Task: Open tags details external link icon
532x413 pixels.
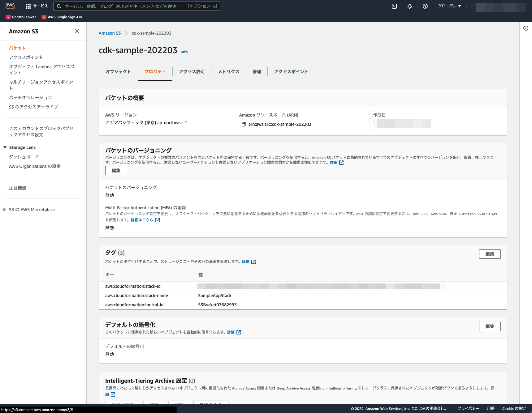Action: (x=253, y=262)
